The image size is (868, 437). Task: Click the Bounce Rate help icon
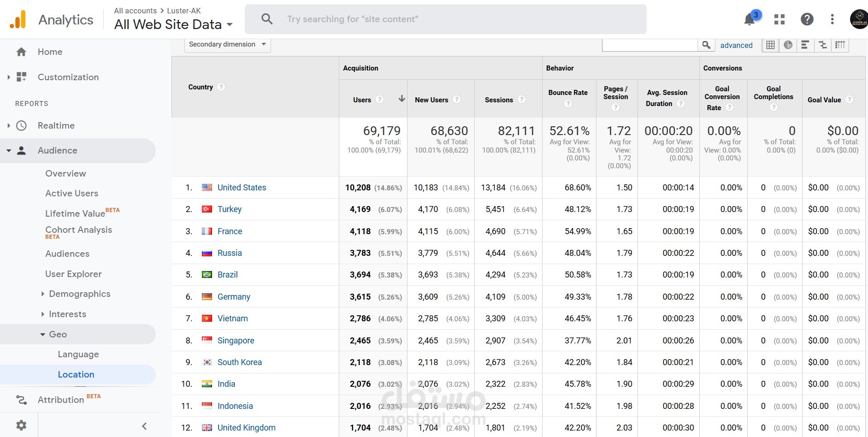coord(568,104)
